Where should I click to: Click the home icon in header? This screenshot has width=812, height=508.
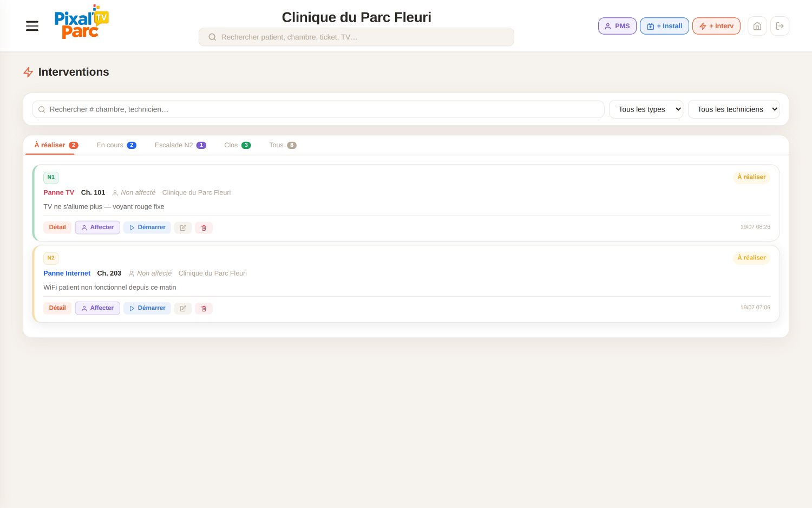point(757,26)
